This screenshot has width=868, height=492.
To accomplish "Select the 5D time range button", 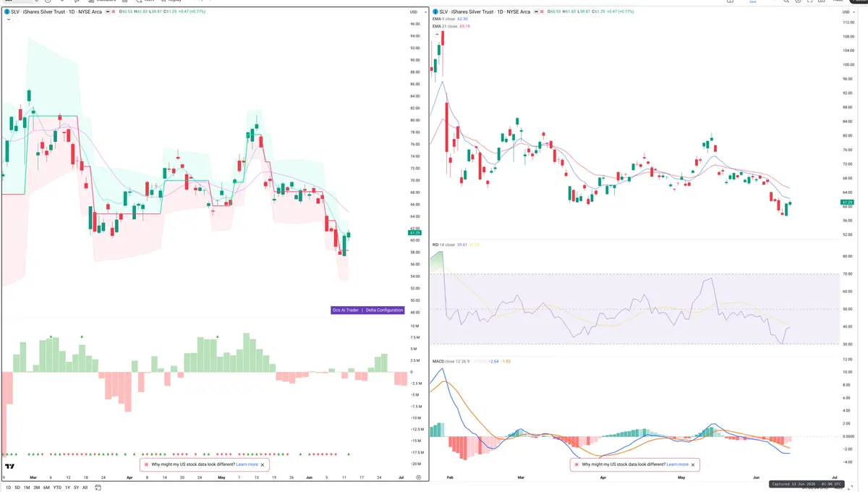I will tap(17, 488).
